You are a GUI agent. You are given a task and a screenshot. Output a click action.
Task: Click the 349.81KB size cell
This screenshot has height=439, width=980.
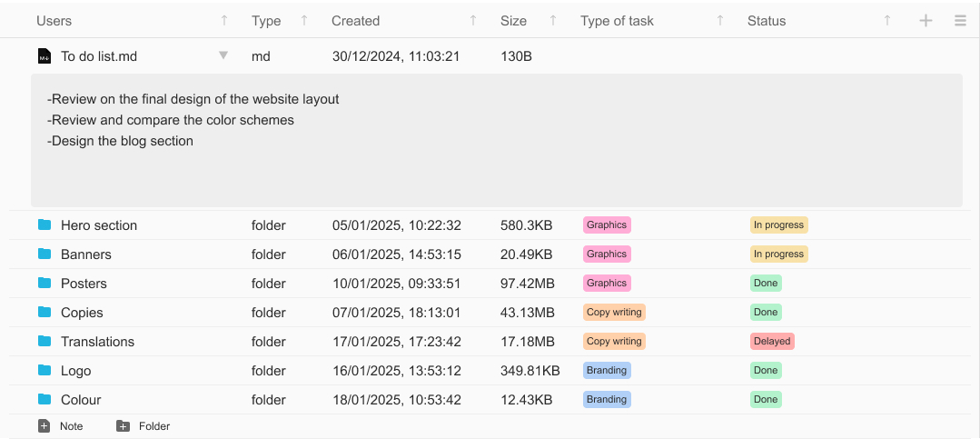pos(530,371)
